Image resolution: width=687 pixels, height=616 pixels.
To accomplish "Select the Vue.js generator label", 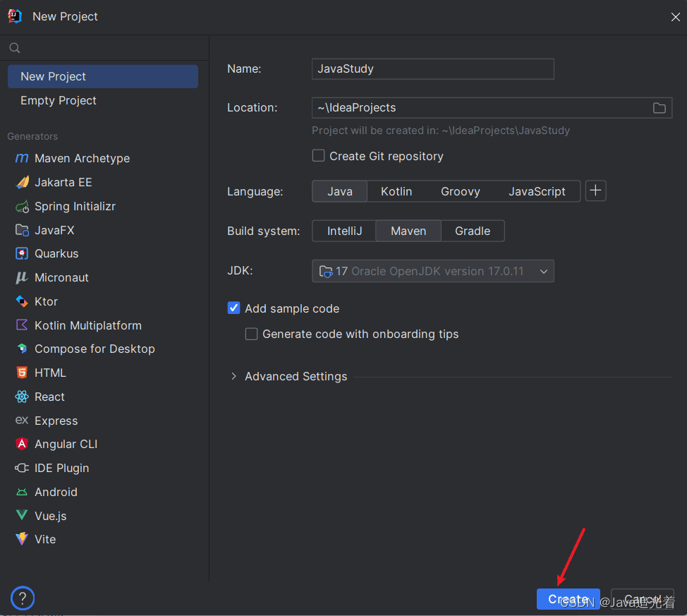I will (50, 516).
